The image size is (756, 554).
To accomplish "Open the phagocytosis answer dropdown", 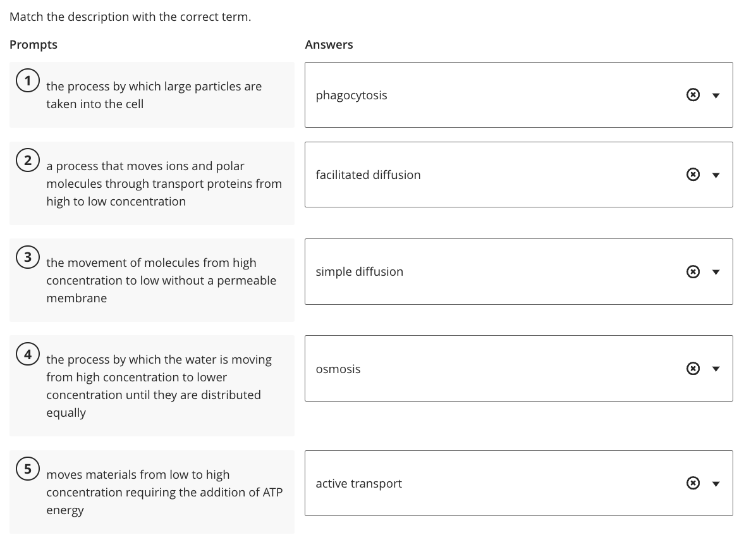I will [x=716, y=95].
